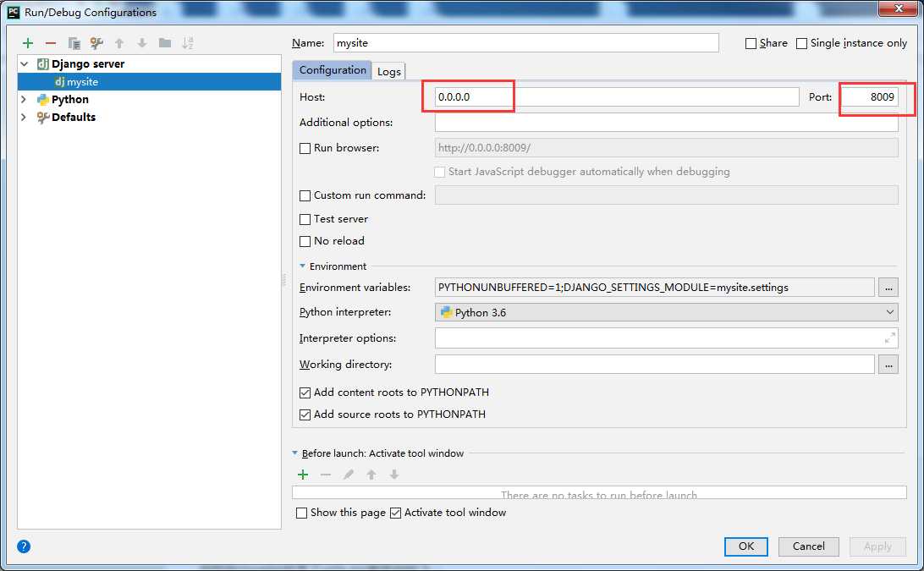The width and height of the screenshot is (924, 571).
Task: Select the Python tree row
Action: (x=149, y=100)
